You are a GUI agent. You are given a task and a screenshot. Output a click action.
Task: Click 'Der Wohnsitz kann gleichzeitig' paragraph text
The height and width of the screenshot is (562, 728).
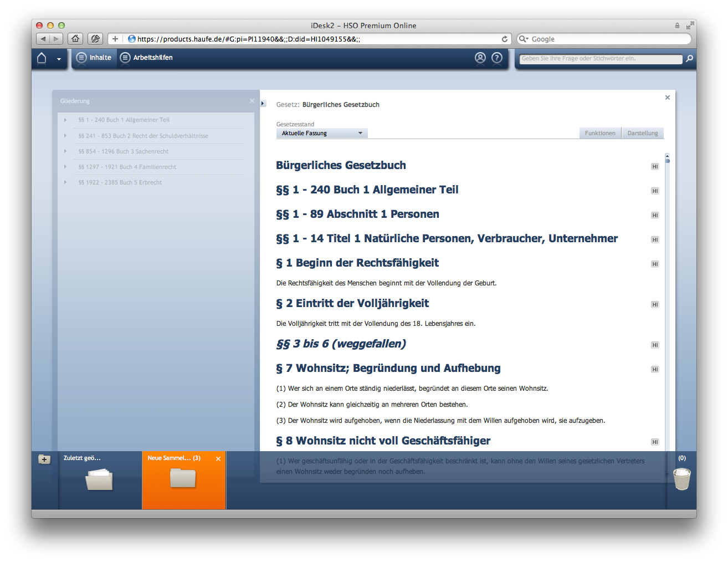(372, 405)
